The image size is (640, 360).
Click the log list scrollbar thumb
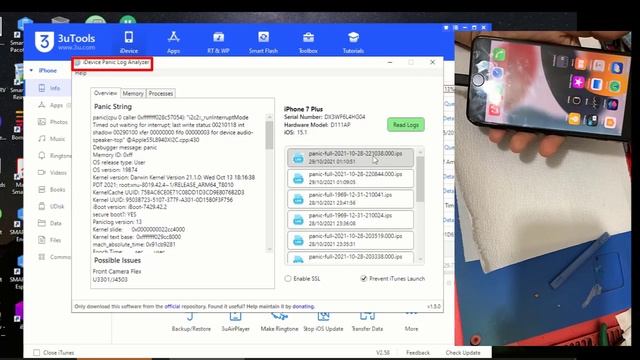pos(420,179)
